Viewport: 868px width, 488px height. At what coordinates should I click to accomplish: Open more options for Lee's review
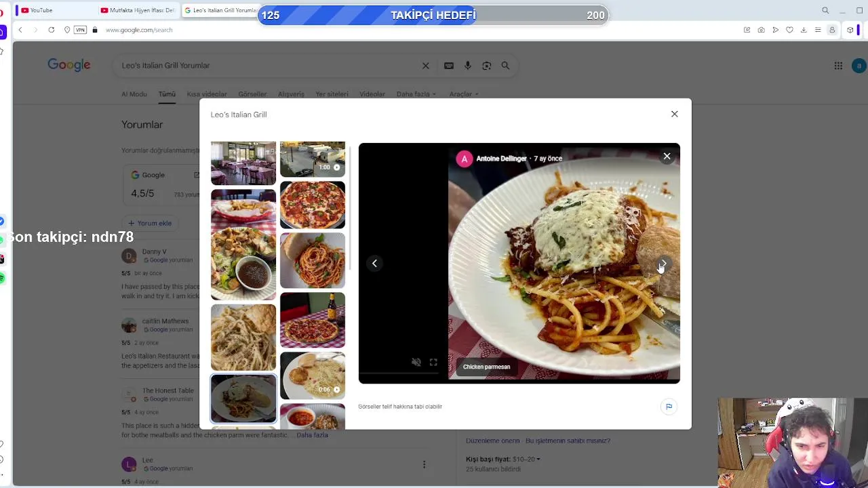[424, 464]
